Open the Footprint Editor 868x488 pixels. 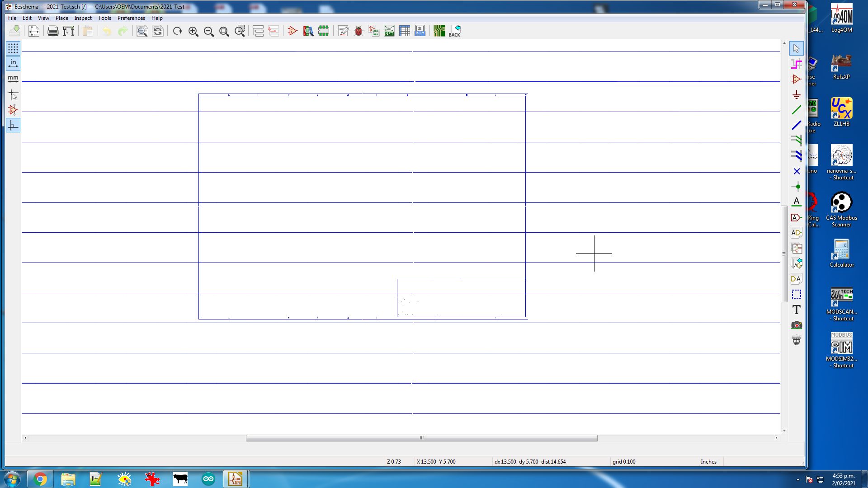click(x=323, y=31)
